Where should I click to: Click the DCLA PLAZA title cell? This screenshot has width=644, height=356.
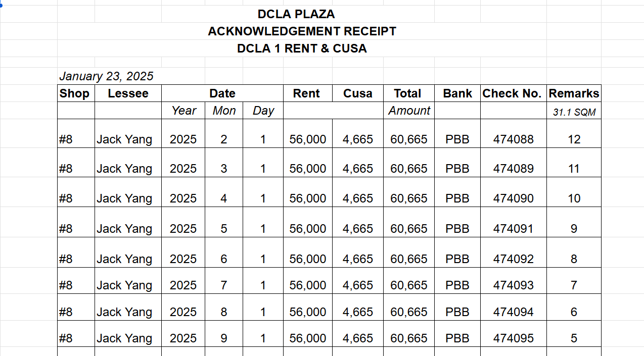pos(296,14)
